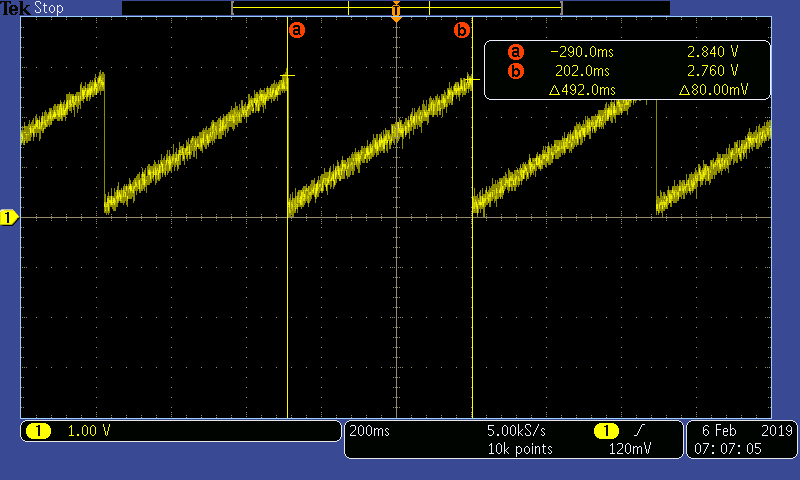Viewport: 800px width, 480px height.
Task: Click the 1.00 V vertical scale readout
Action: pos(89,431)
